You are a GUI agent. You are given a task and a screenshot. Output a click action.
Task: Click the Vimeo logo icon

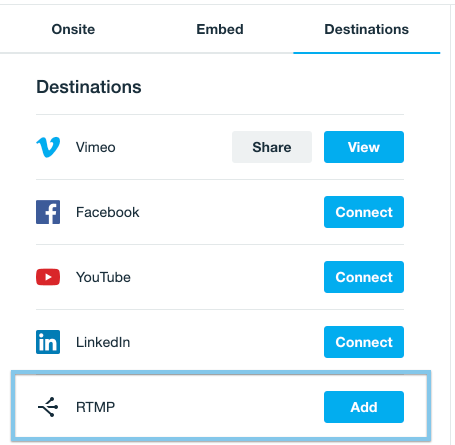tap(48, 147)
